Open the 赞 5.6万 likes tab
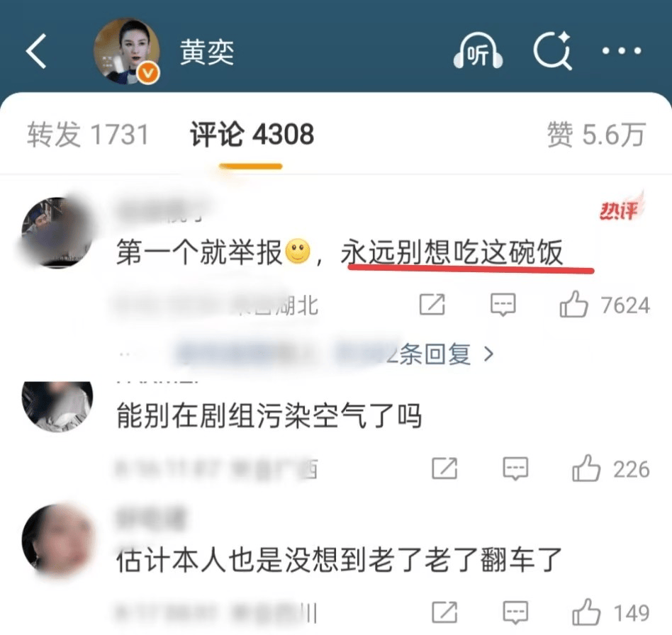This screenshot has width=672, height=635. coord(596,135)
